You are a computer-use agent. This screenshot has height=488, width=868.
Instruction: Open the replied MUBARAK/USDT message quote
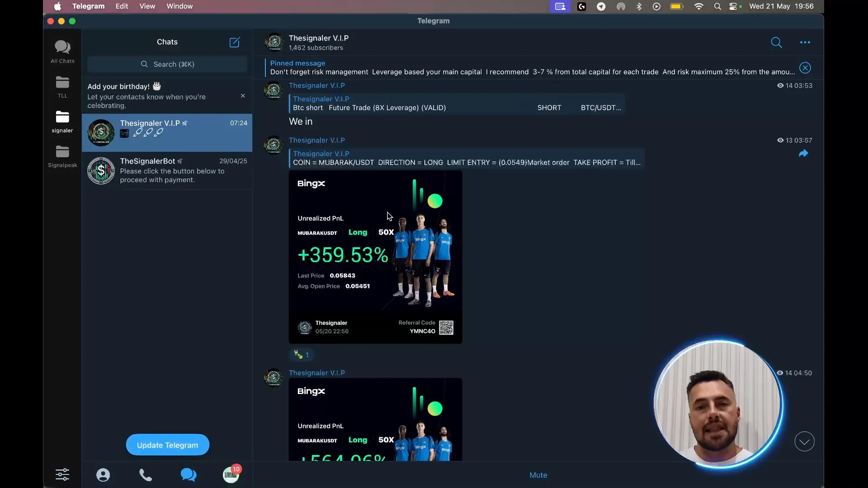(x=467, y=158)
